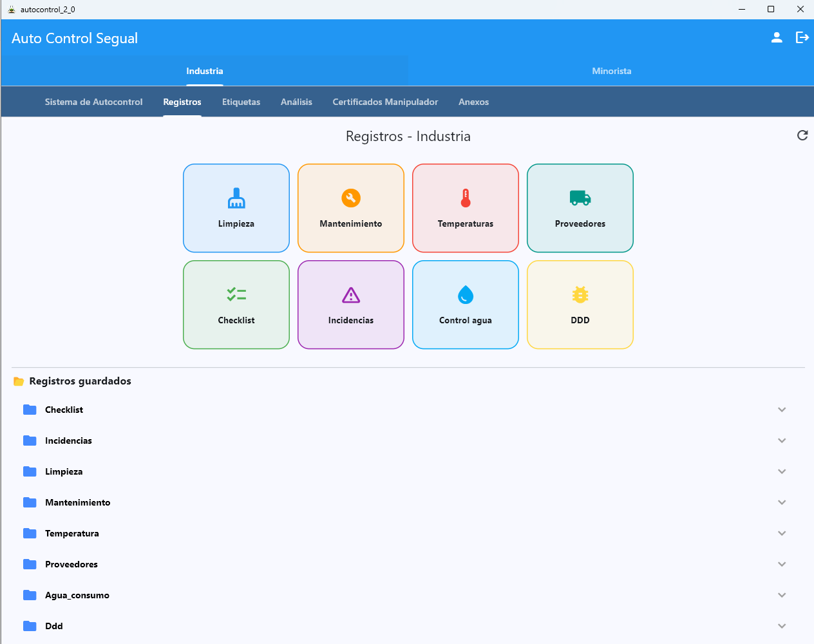Click the app icon in title bar
Image resolution: width=814 pixels, height=644 pixels.
pos(12,9)
